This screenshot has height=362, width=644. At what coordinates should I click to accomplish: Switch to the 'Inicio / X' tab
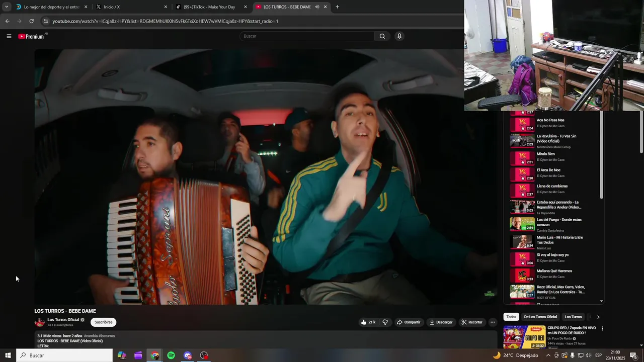(x=131, y=7)
